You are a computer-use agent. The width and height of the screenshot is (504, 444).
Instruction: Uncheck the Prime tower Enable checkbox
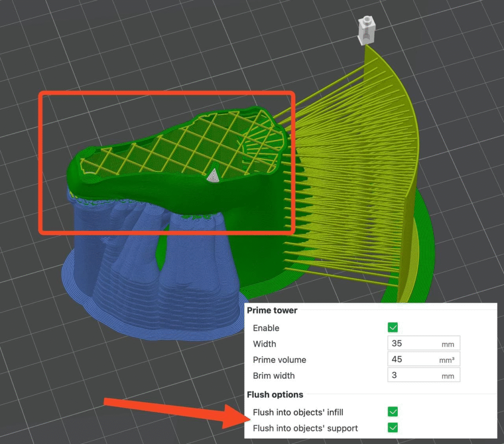point(393,327)
